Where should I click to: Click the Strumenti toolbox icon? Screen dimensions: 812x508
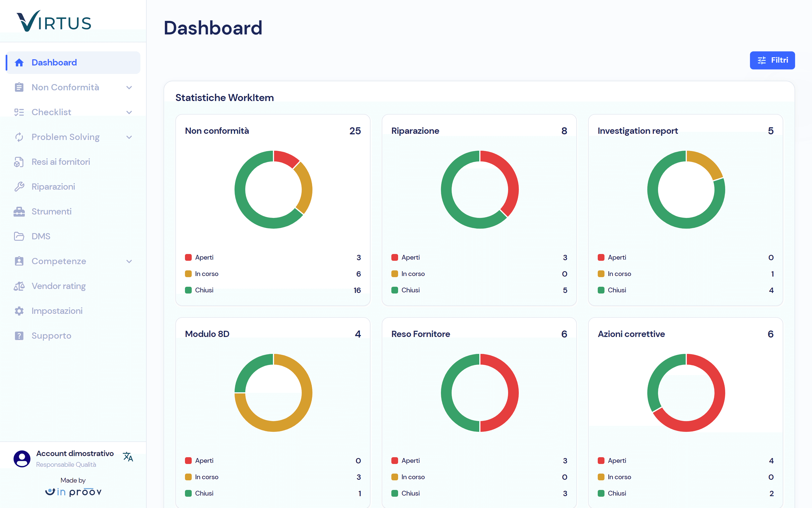tap(19, 212)
